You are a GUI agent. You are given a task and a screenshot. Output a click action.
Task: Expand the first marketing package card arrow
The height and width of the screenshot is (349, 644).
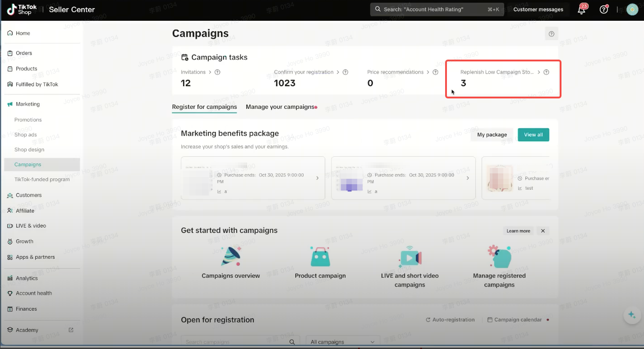(x=317, y=178)
